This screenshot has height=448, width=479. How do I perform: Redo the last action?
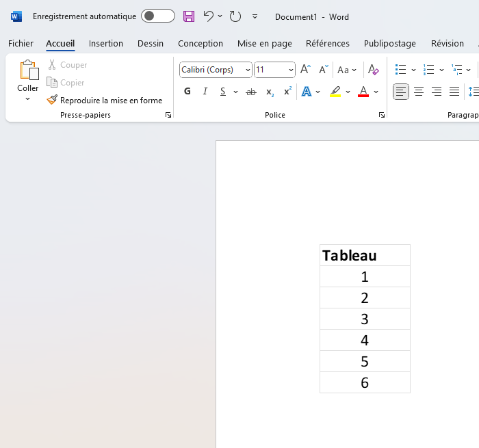[x=235, y=16]
